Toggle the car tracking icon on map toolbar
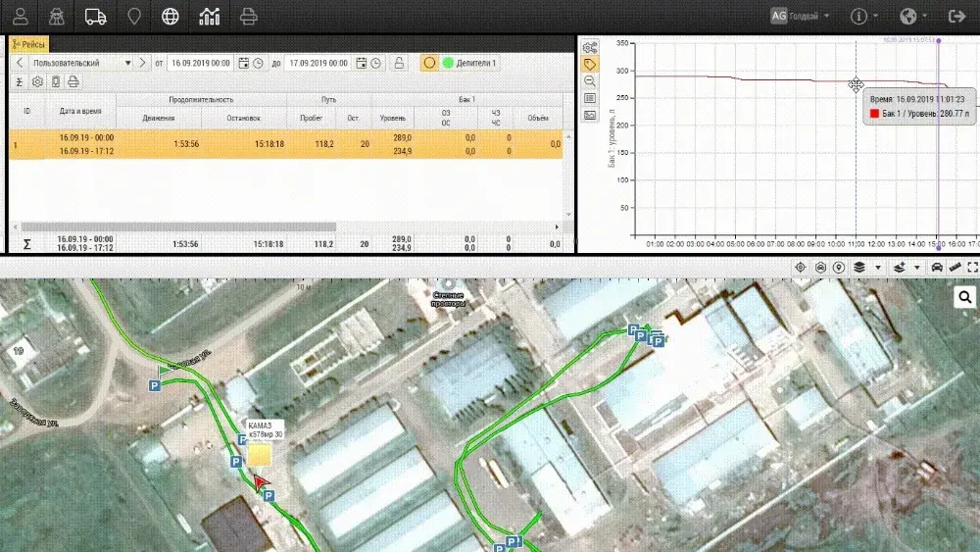 [937, 268]
